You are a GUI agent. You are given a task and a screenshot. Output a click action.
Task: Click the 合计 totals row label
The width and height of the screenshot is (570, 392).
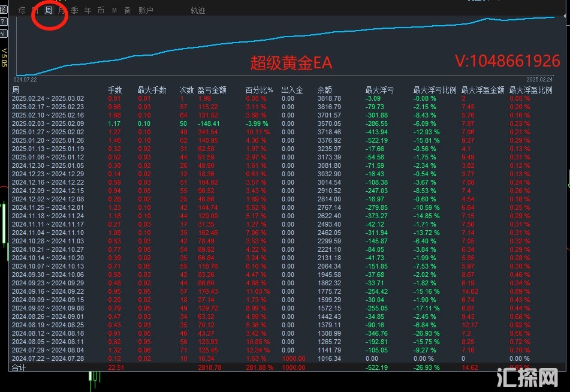[19, 367]
